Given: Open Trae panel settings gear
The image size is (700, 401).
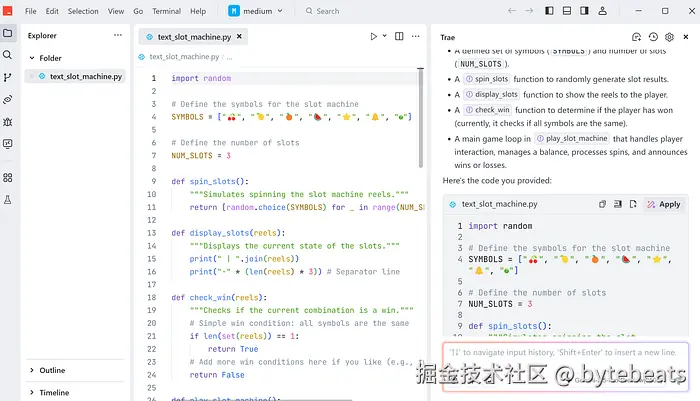Looking at the screenshot, I should (x=669, y=37).
